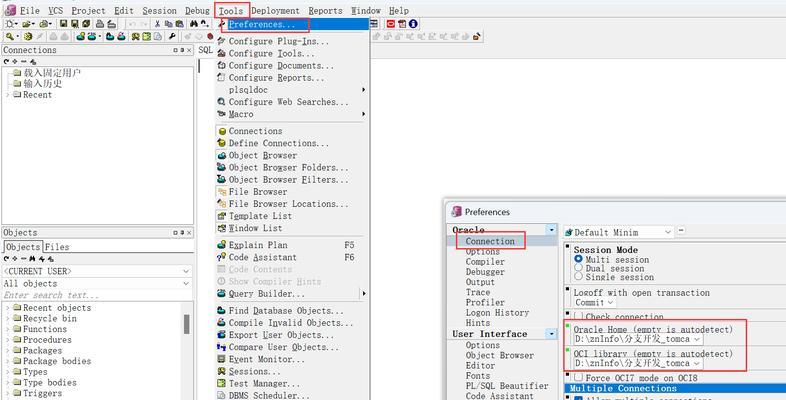Click the blue info toolbar icon

tap(413, 24)
